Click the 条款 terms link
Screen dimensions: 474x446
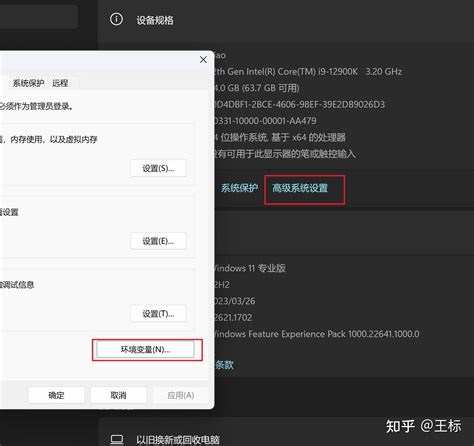click(x=224, y=365)
